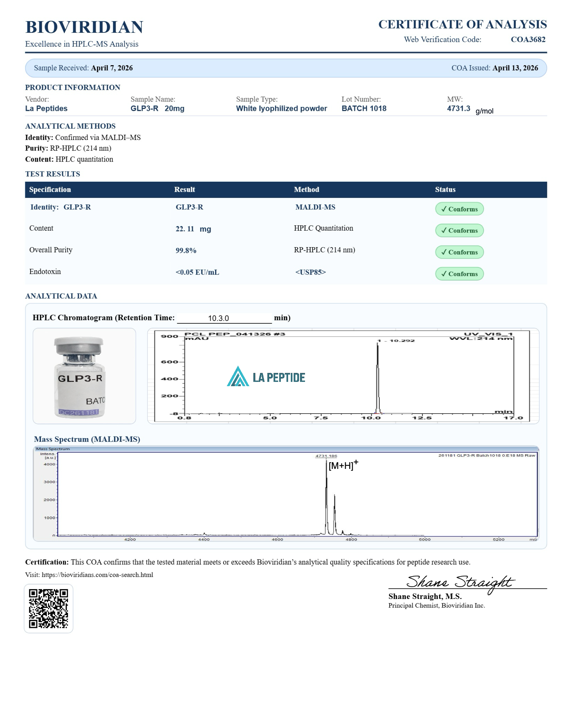Click the Shane Straight signature
Image resolution: width=563 pixels, height=728 pixels.
460,582
